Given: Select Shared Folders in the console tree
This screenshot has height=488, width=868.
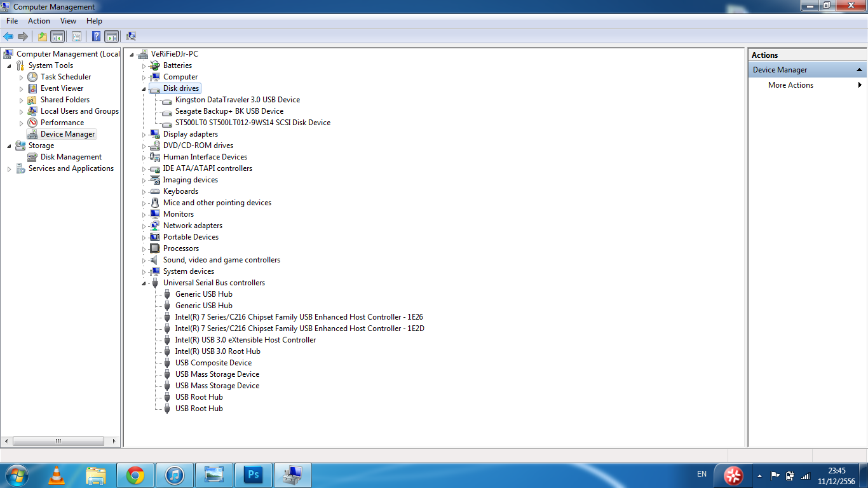Looking at the screenshot, I should (x=65, y=100).
